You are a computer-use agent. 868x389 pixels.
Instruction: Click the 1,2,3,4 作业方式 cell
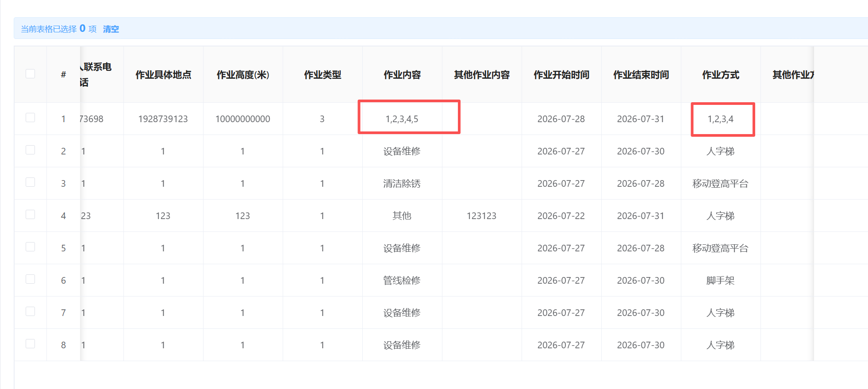tap(720, 119)
